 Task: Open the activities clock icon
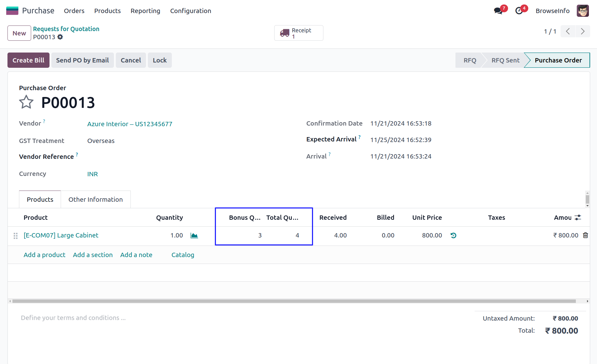pos(519,11)
